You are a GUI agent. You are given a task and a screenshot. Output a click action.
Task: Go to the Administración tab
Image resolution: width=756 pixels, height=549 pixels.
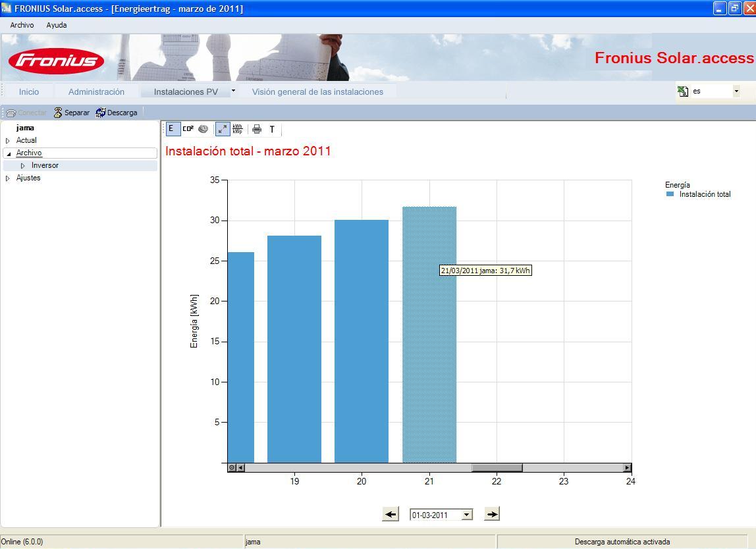[x=96, y=91]
